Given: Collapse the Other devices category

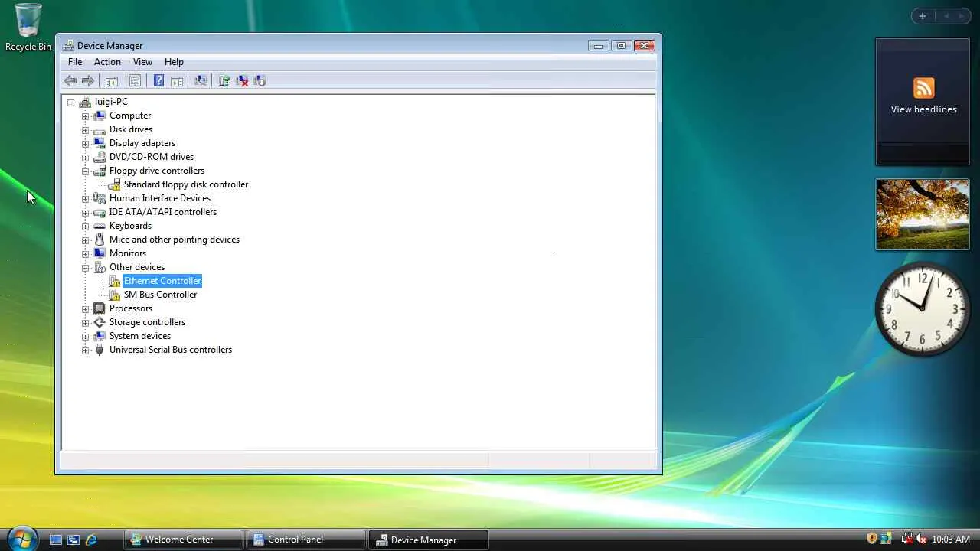Looking at the screenshot, I should click(85, 268).
